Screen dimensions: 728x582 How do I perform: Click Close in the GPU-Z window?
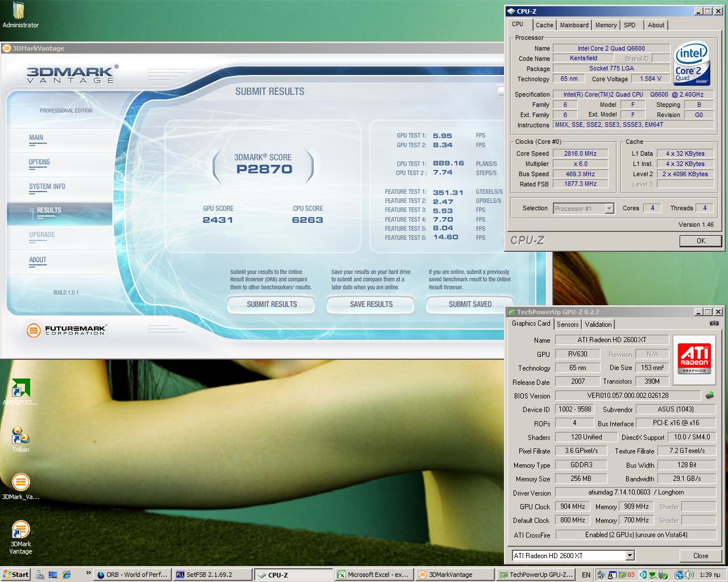click(701, 556)
